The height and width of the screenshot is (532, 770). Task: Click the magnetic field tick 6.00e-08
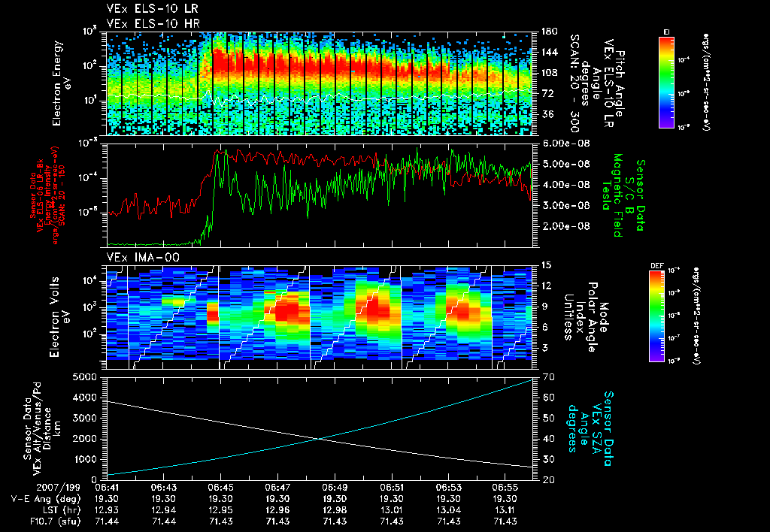click(x=565, y=144)
